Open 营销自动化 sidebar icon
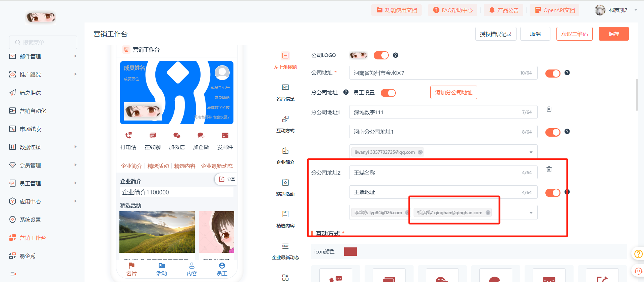Viewport: 644px width, 282px height. click(x=12, y=111)
